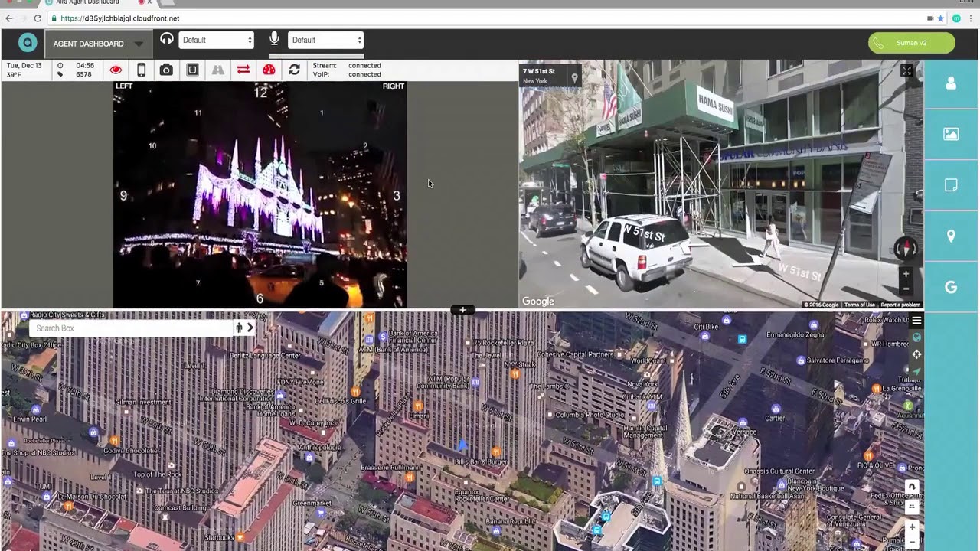Image resolution: width=980 pixels, height=551 pixels.
Task: Click the map tilt button
Action: pyautogui.click(x=911, y=507)
